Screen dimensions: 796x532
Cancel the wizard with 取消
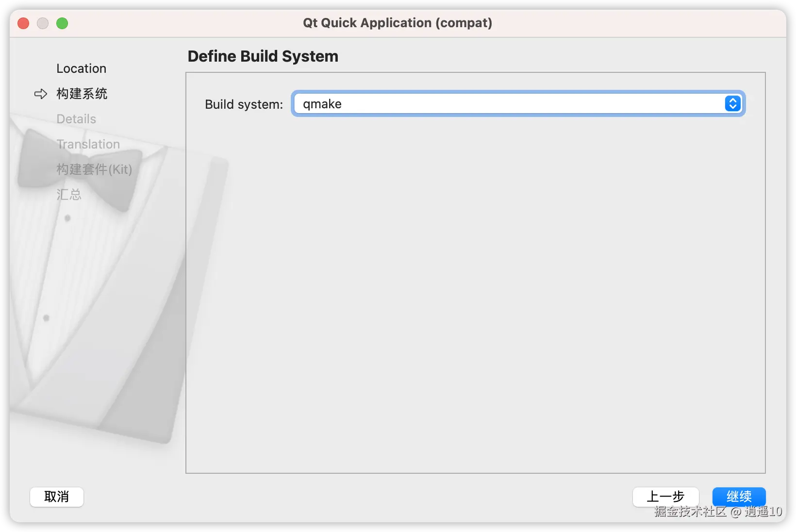coord(57,497)
